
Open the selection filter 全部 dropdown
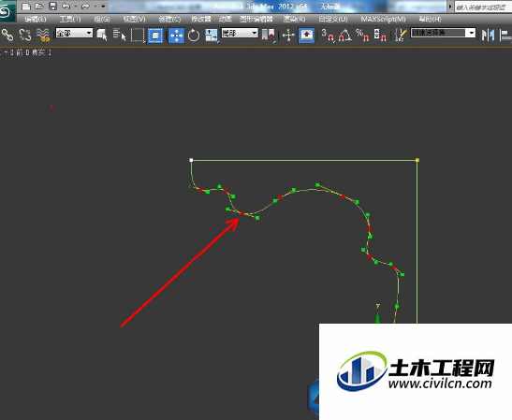74,33
